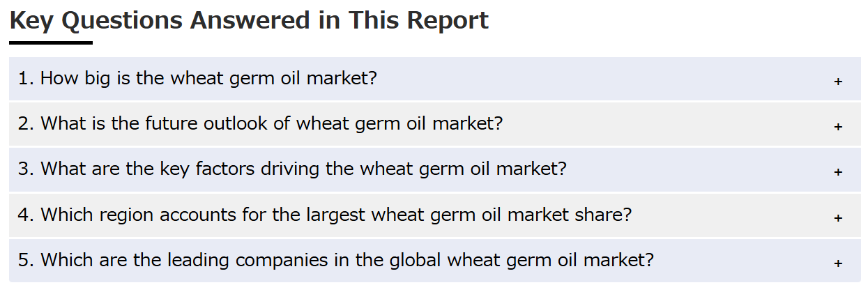Expand "How big is the wheat germ oil market?"
868x292 pixels.
tap(435, 79)
